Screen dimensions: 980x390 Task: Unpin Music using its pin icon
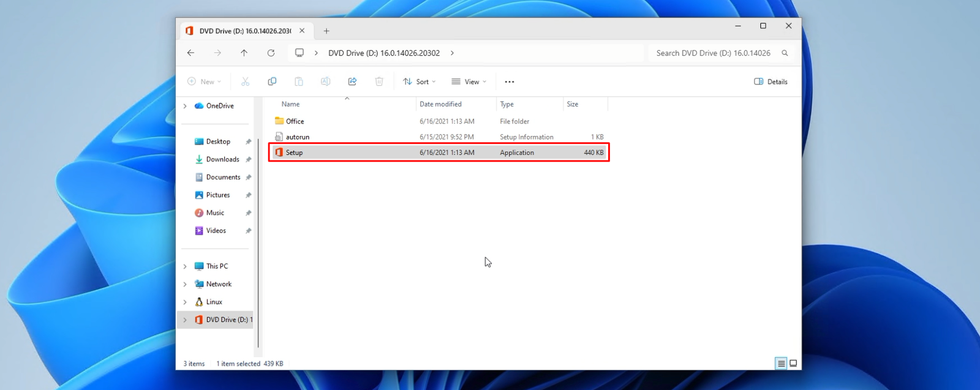pos(248,213)
